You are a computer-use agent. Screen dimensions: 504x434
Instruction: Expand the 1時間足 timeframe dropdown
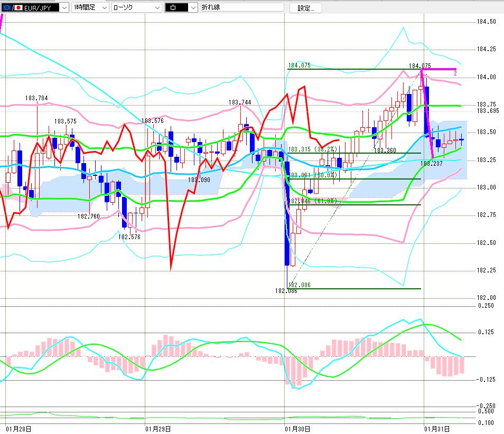click(104, 7)
